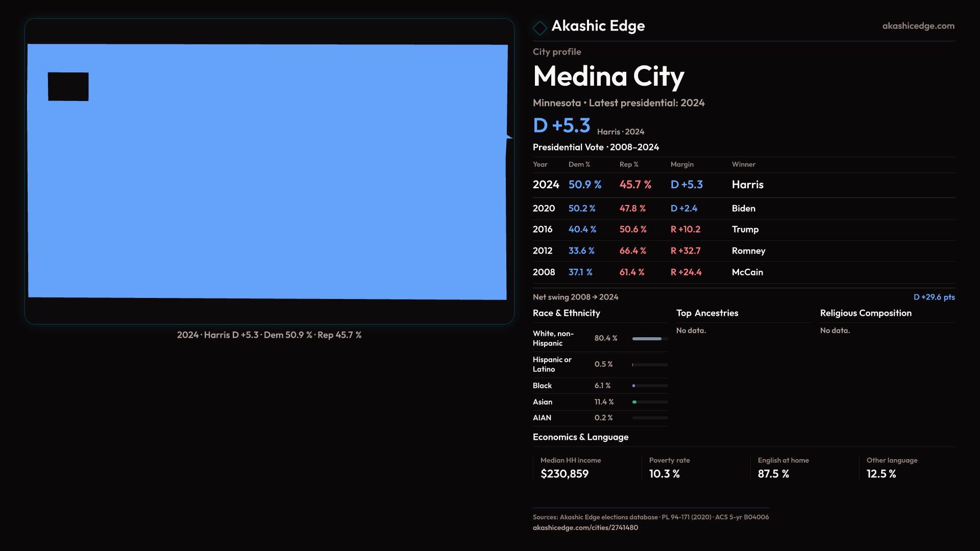The height and width of the screenshot is (551, 980).
Task: Click the black cutout hole in map
Action: (68, 87)
